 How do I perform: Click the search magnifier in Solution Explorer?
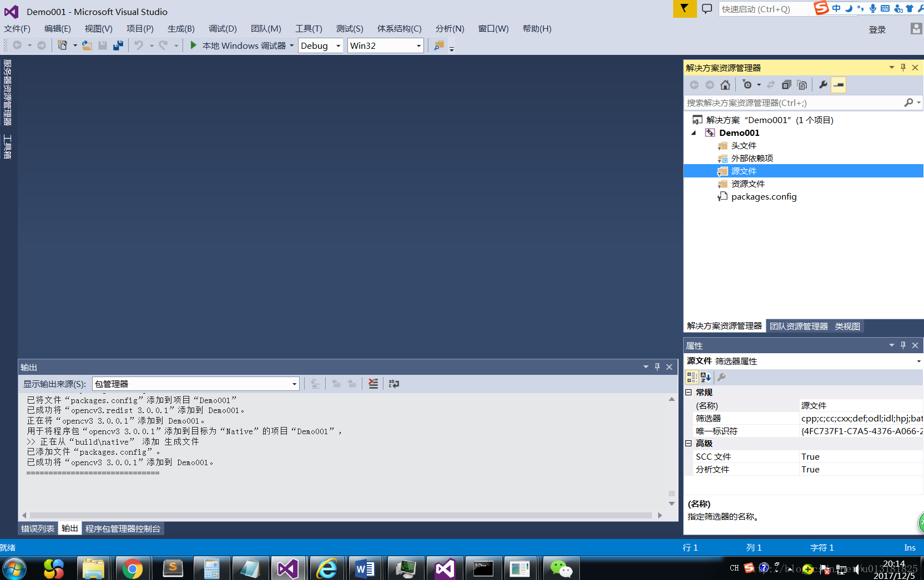pos(908,103)
